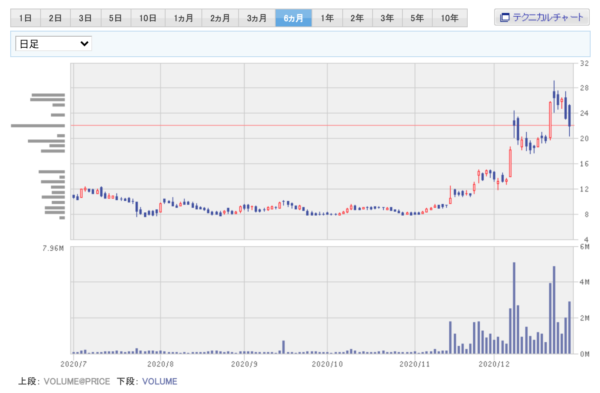
Task: Open the テクニカルチャート button
Action: pos(542,17)
